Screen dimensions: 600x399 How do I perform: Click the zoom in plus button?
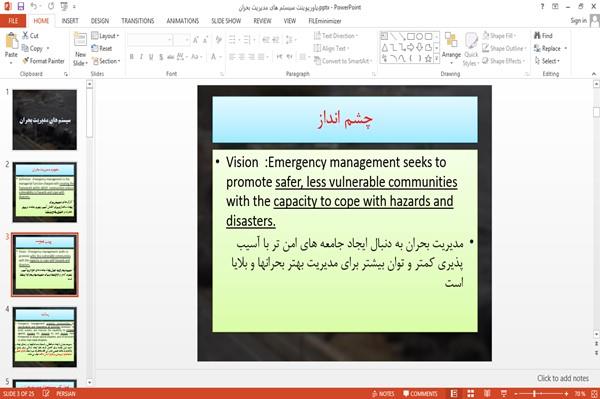(566, 394)
